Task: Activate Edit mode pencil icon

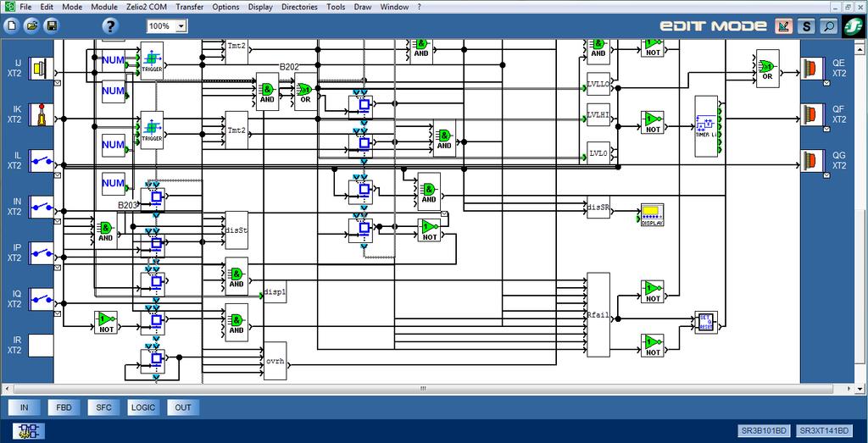Action: (783, 26)
